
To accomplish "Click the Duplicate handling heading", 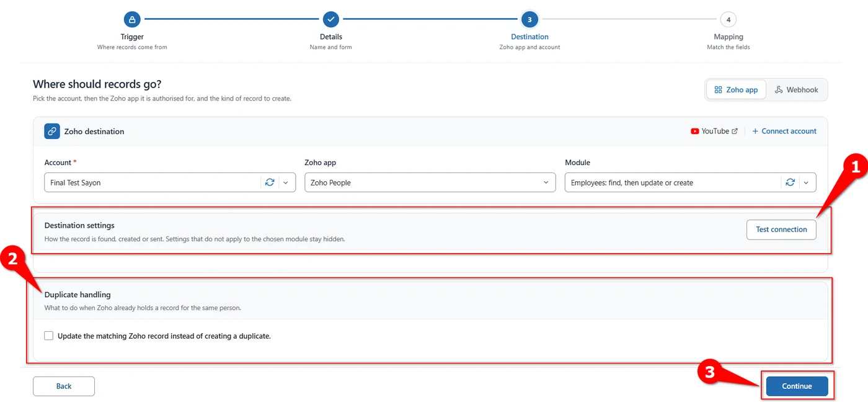I will 77,295.
